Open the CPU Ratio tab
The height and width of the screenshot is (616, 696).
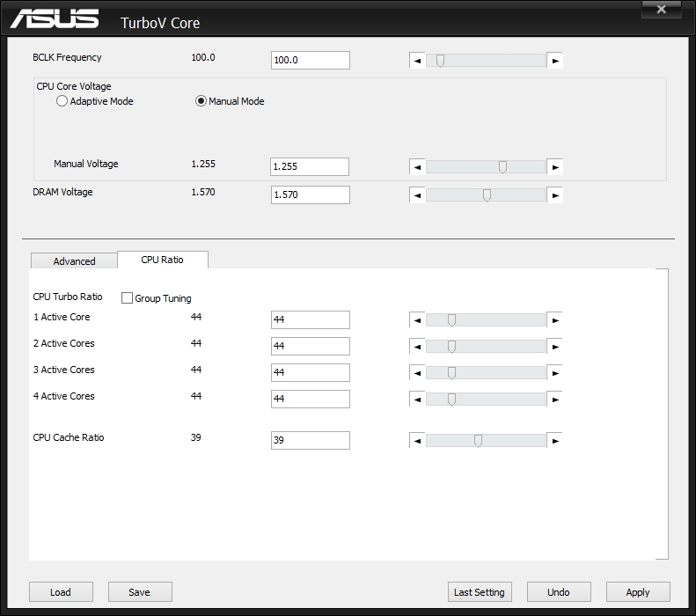click(x=163, y=260)
